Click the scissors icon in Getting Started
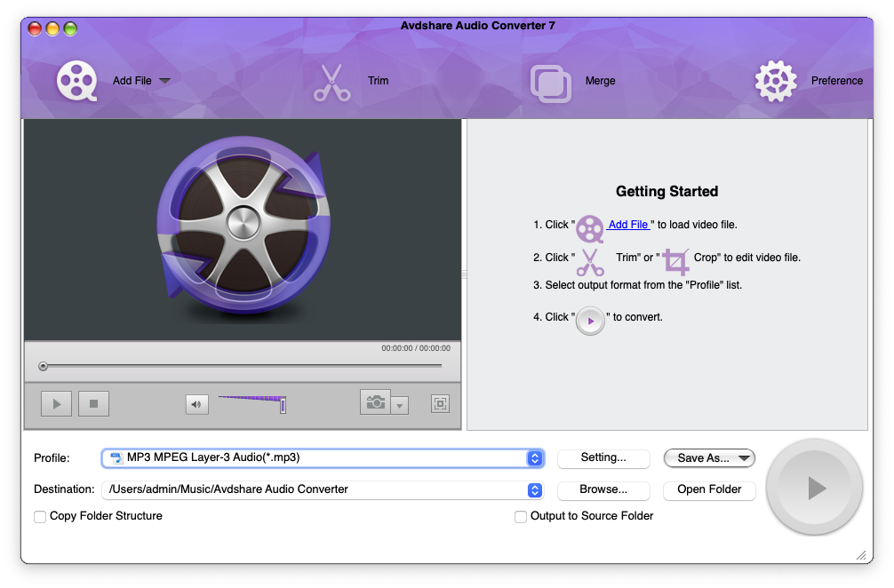Viewport: 894px width, 588px height. pos(590,262)
